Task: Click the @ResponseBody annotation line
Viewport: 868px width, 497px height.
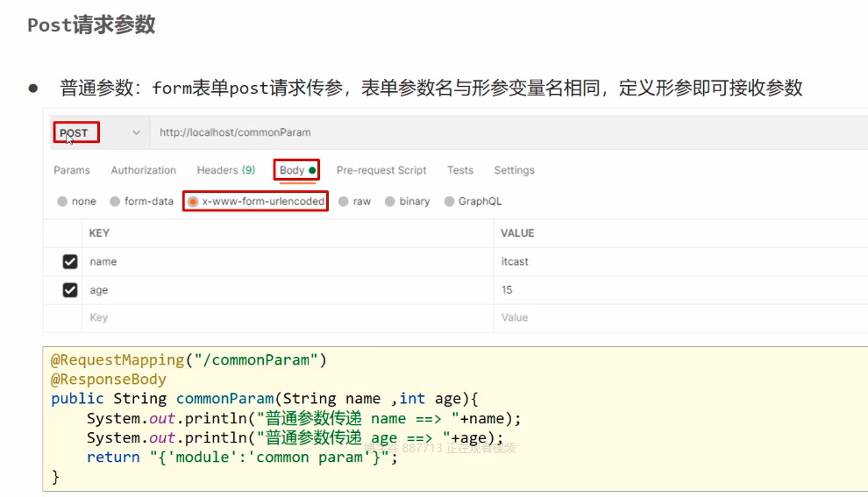Action: (109, 380)
